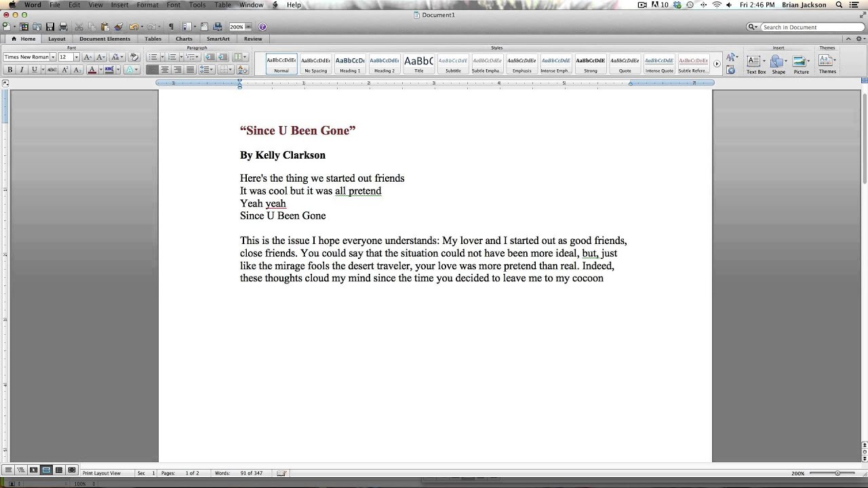Apply Subscript formatting
This screenshot has width=868, height=488.
pyautogui.click(x=77, y=69)
